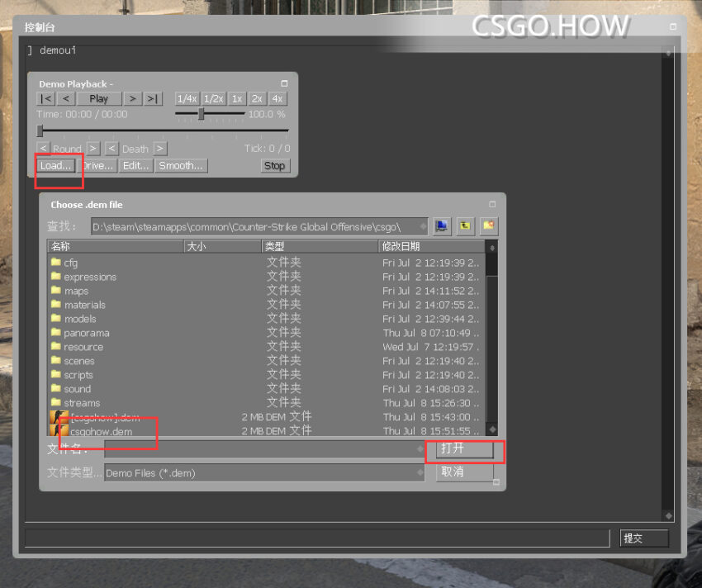Expand the 查找 path dropdown

(423, 226)
